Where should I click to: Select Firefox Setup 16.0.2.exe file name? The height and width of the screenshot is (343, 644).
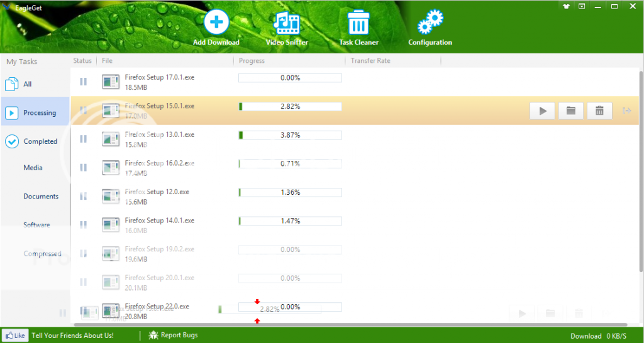159,163
